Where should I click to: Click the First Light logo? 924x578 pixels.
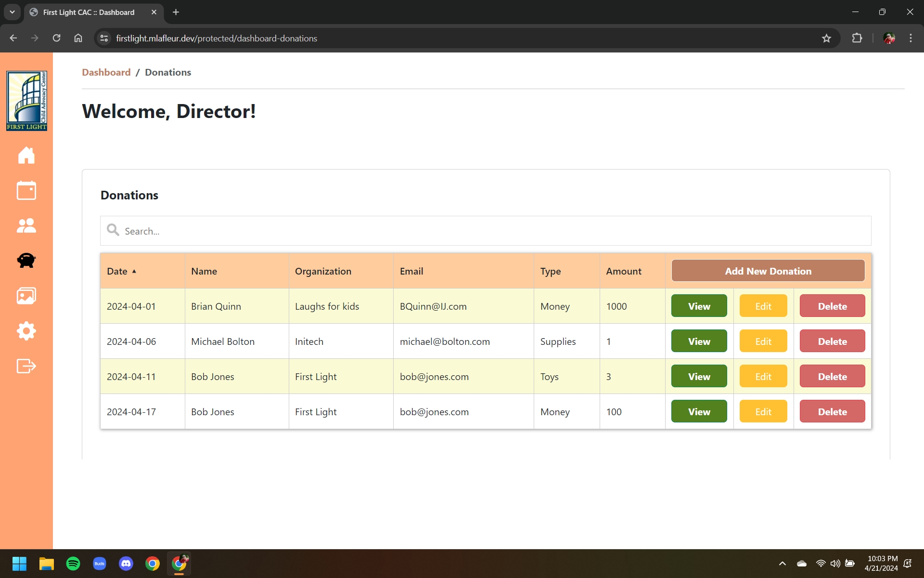[26, 101]
